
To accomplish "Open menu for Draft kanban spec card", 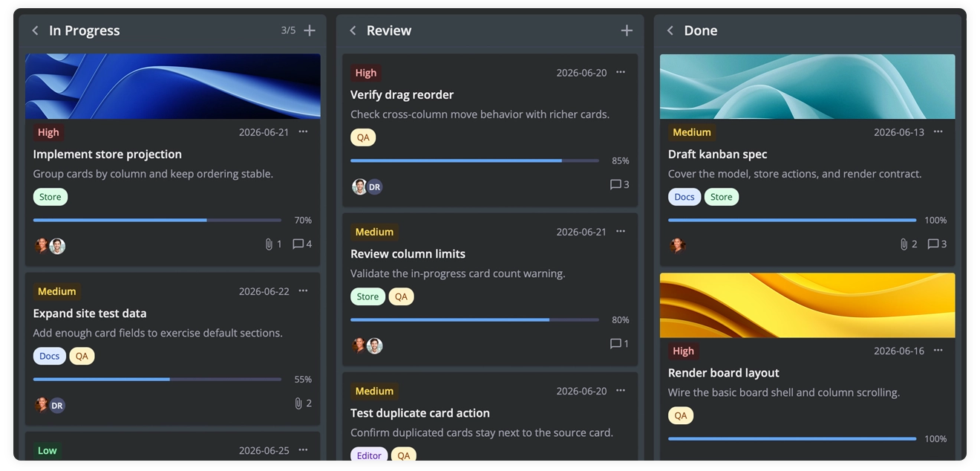I will coord(938,131).
